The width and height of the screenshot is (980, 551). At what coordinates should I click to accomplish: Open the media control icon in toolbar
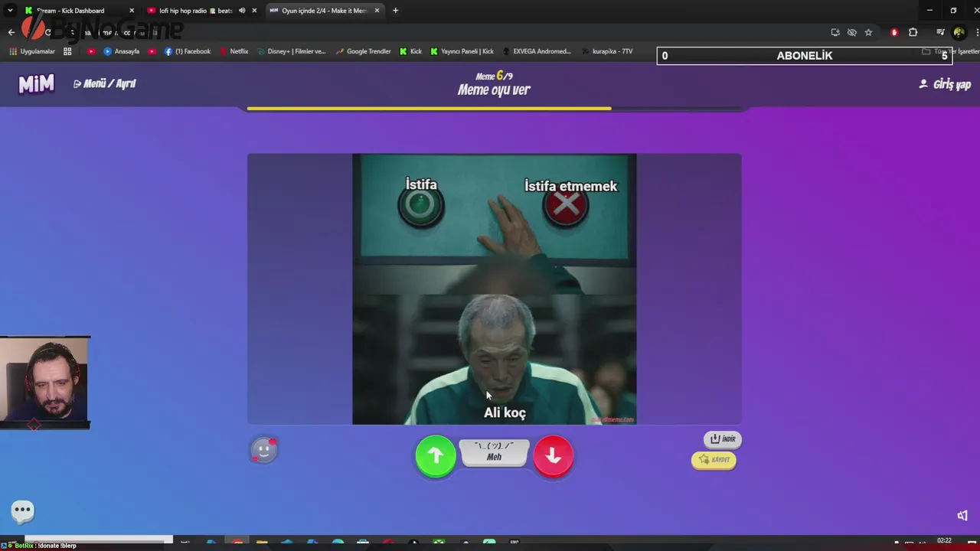(x=940, y=32)
